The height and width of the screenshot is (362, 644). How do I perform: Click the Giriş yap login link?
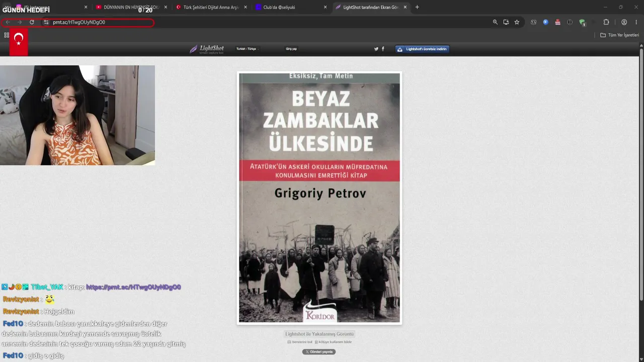point(291,49)
